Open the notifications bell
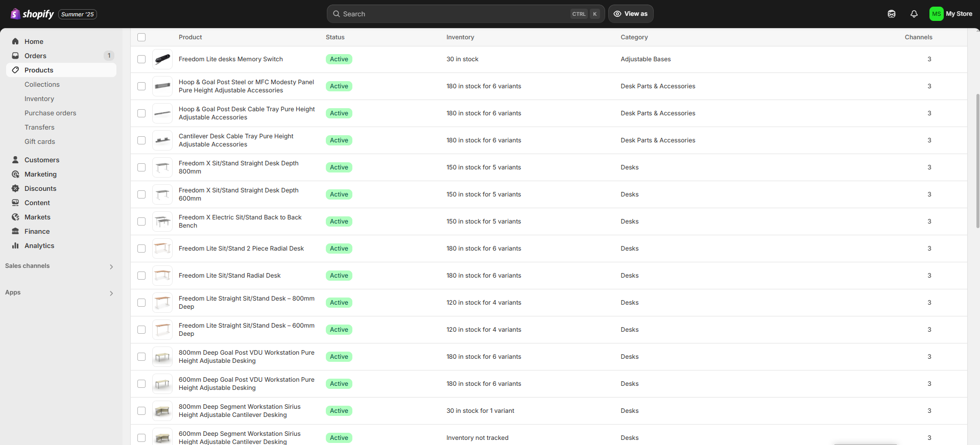Screen dimensions: 980x445 coord(914,14)
